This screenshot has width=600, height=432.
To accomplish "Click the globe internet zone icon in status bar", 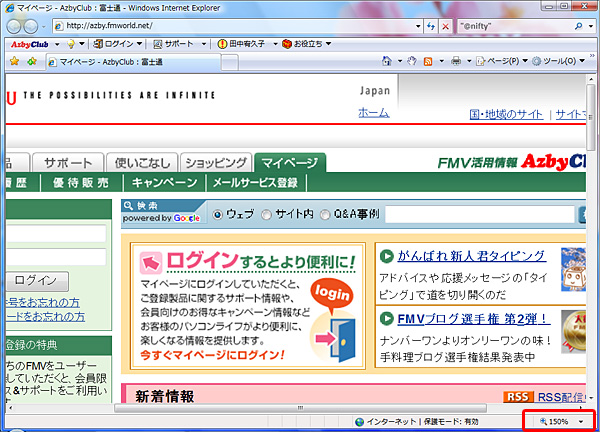I will (359, 422).
